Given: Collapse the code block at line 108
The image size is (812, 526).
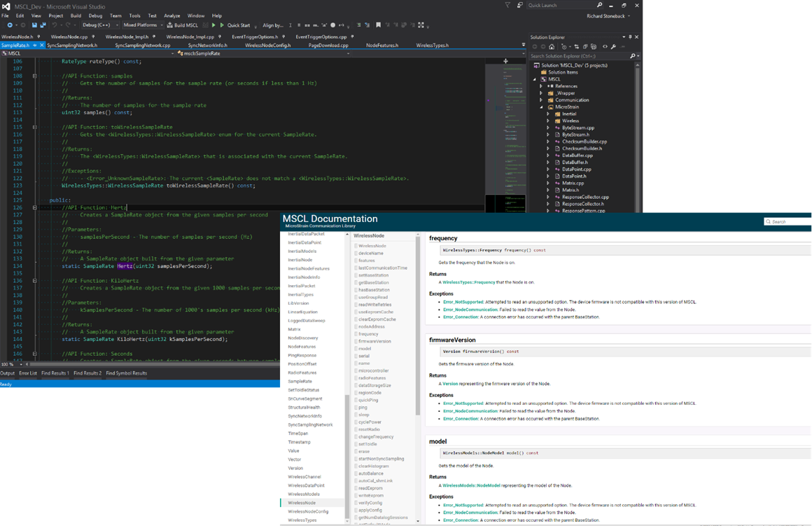Looking at the screenshot, I should pyautogui.click(x=35, y=76).
